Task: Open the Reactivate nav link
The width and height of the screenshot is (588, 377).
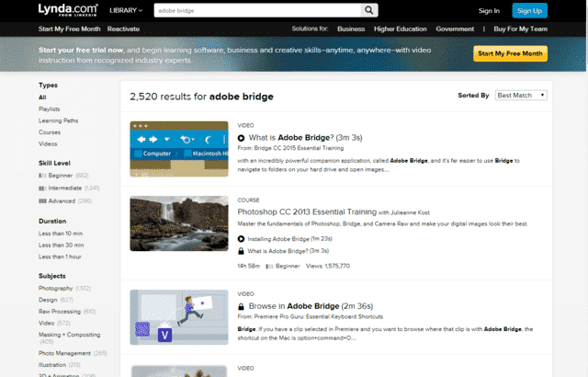Action: (x=123, y=29)
